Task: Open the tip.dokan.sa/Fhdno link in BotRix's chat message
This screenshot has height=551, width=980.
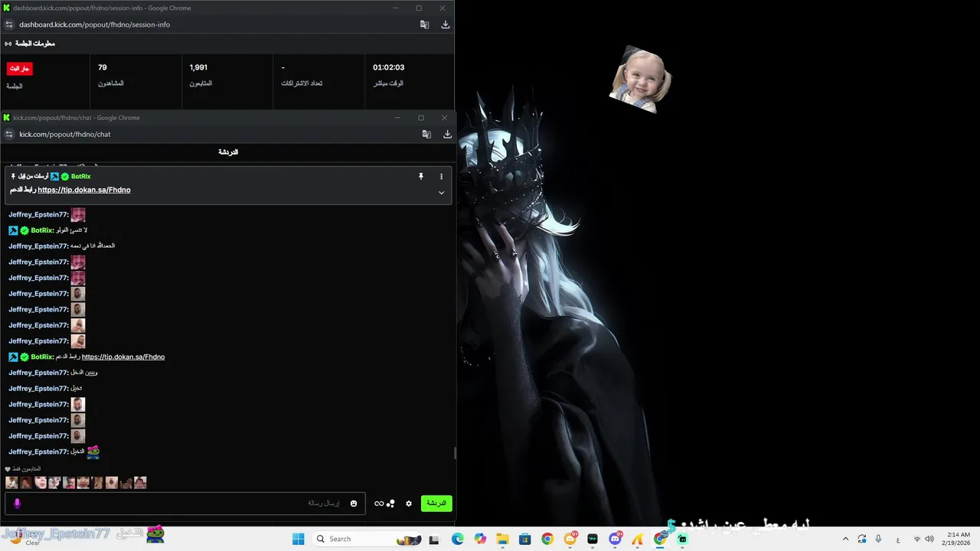Action: point(123,357)
